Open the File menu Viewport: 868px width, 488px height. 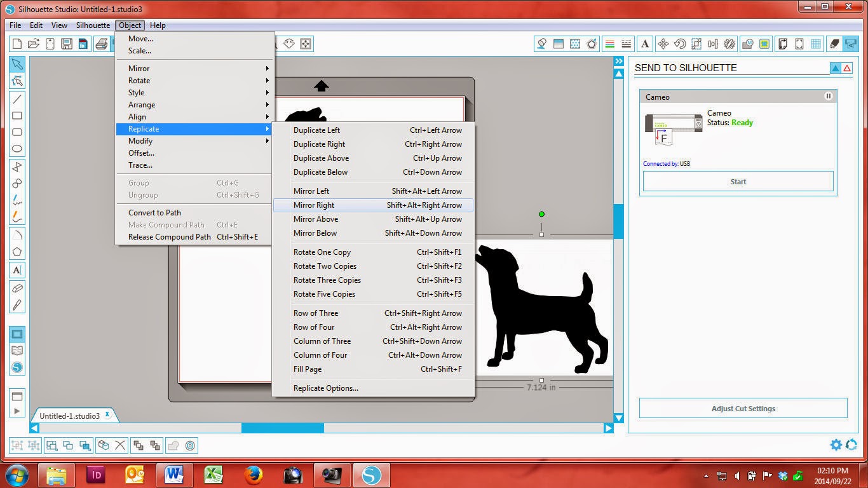point(15,25)
